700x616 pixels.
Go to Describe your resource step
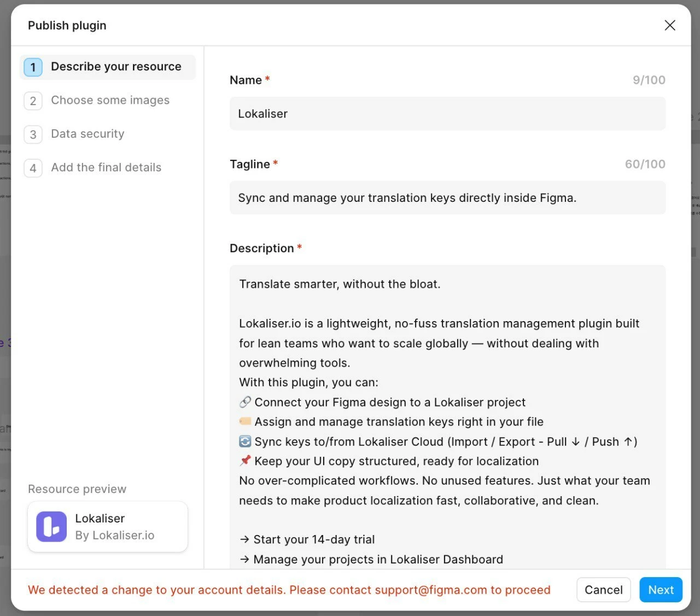point(115,67)
